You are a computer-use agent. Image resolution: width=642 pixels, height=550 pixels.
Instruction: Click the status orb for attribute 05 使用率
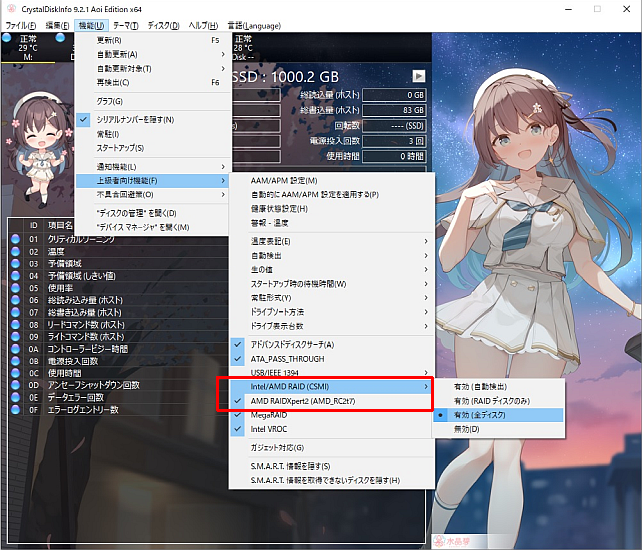[16, 287]
